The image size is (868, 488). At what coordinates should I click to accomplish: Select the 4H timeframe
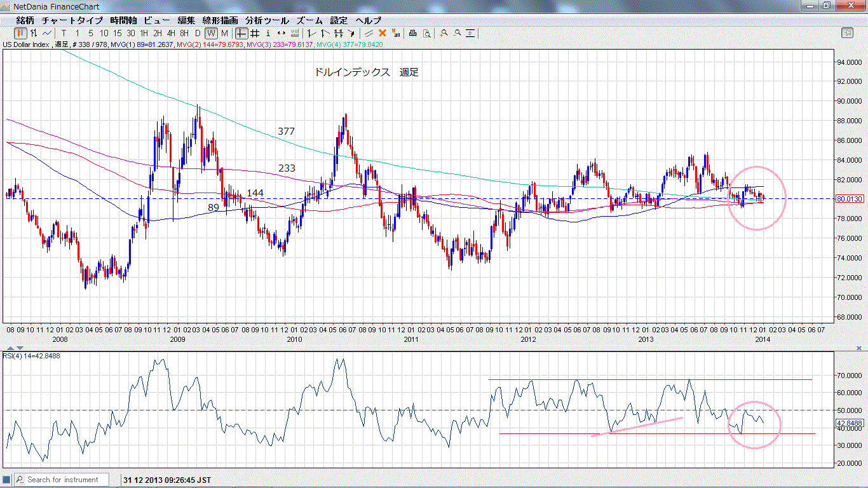coord(171,33)
